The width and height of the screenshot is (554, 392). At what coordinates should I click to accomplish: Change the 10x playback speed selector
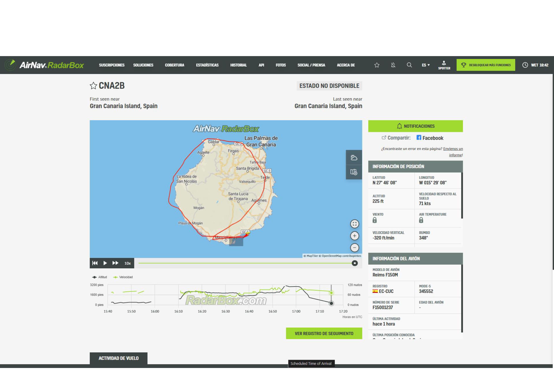pyautogui.click(x=127, y=263)
